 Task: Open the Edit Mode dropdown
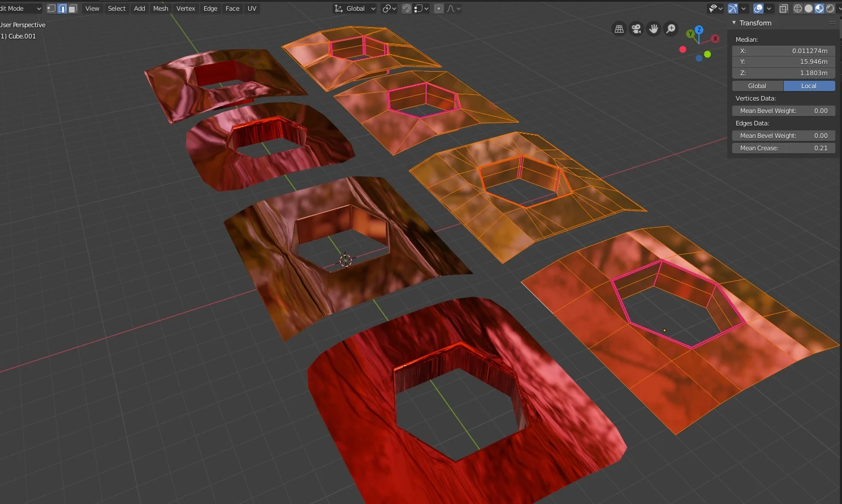coord(21,8)
